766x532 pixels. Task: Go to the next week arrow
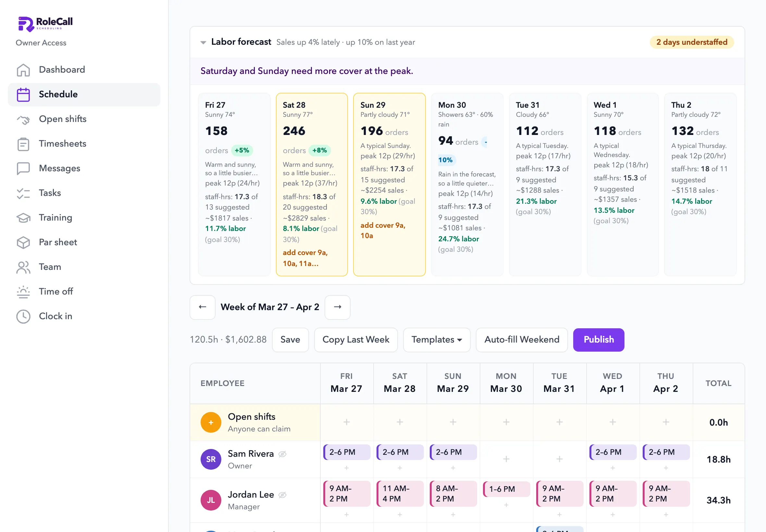click(x=338, y=307)
